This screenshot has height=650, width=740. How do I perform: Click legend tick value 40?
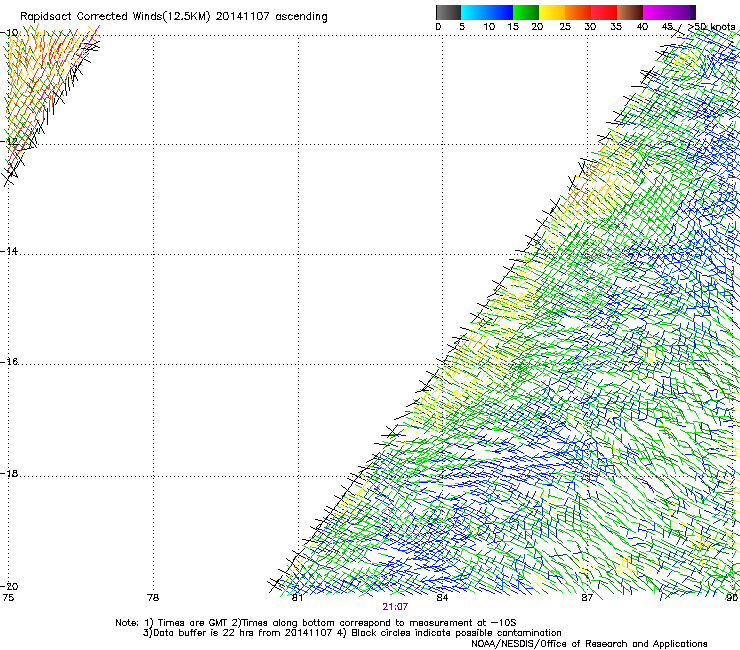(x=642, y=27)
